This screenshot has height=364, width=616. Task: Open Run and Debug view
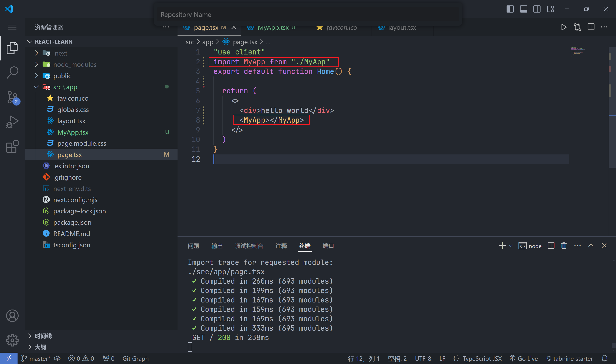(12, 122)
